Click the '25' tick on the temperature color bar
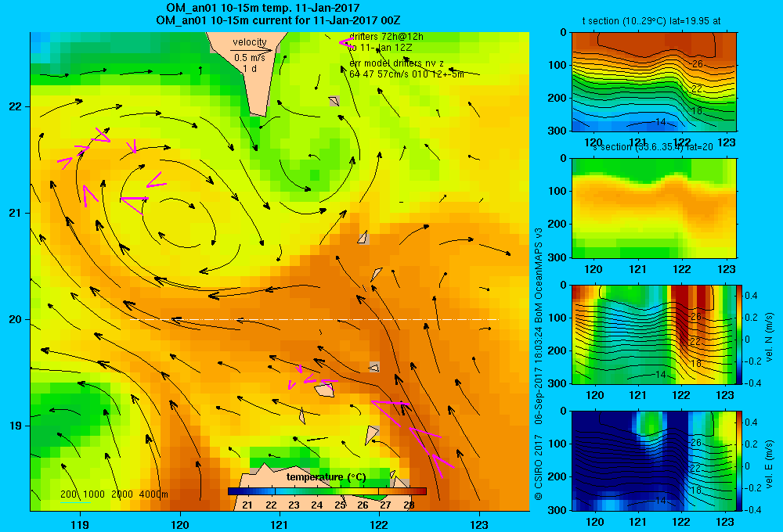Viewport: 783px width, 532px height. click(340, 505)
